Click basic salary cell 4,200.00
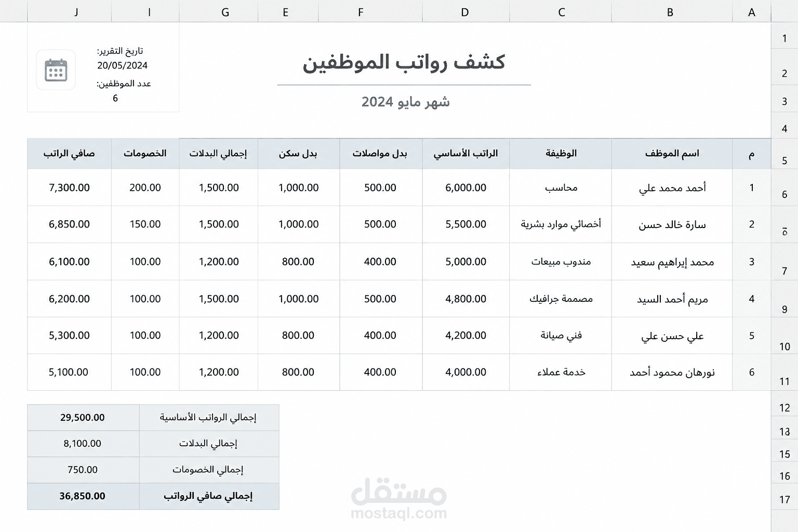Screen dimensions: 798x532 (x=466, y=335)
